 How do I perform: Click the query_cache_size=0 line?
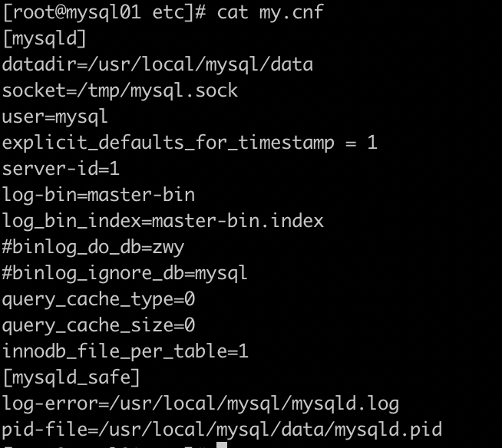[98, 325]
